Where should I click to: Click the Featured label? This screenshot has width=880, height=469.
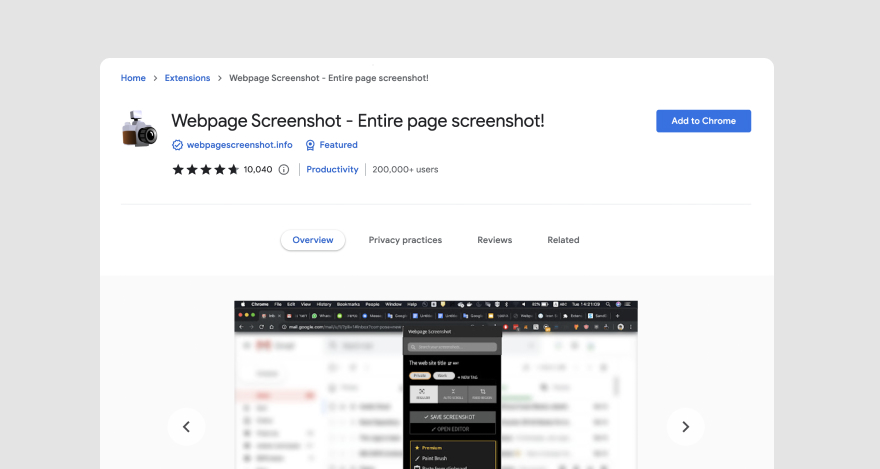pyautogui.click(x=338, y=145)
